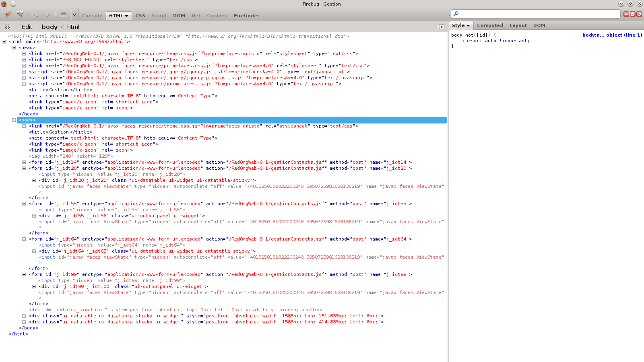Select the title Gestion line in head
The width and height of the screenshot is (644, 362).
[x=60, y=90]
